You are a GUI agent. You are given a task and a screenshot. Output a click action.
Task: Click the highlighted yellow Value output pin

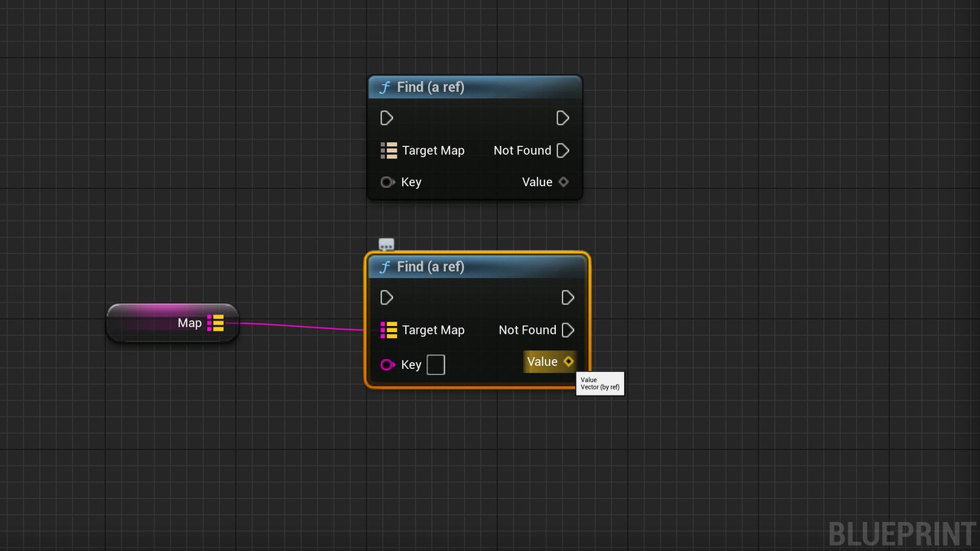tap(568, 362)
